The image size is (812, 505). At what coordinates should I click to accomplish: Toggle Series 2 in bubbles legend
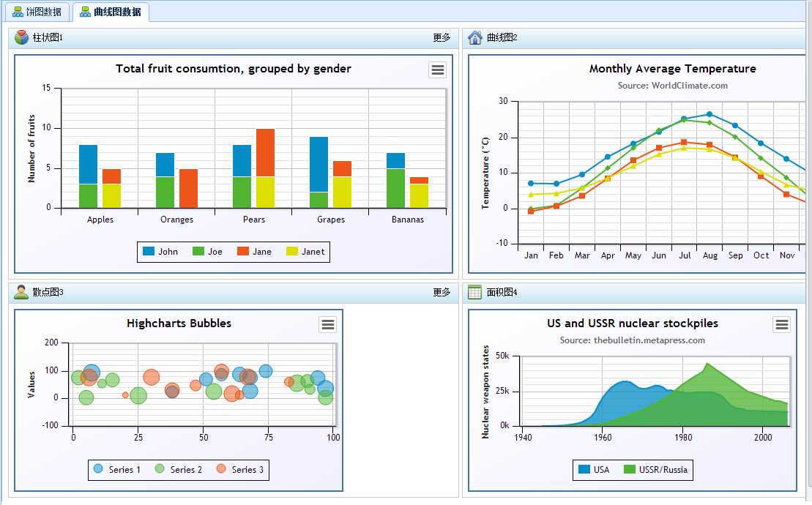coord(179,469)
